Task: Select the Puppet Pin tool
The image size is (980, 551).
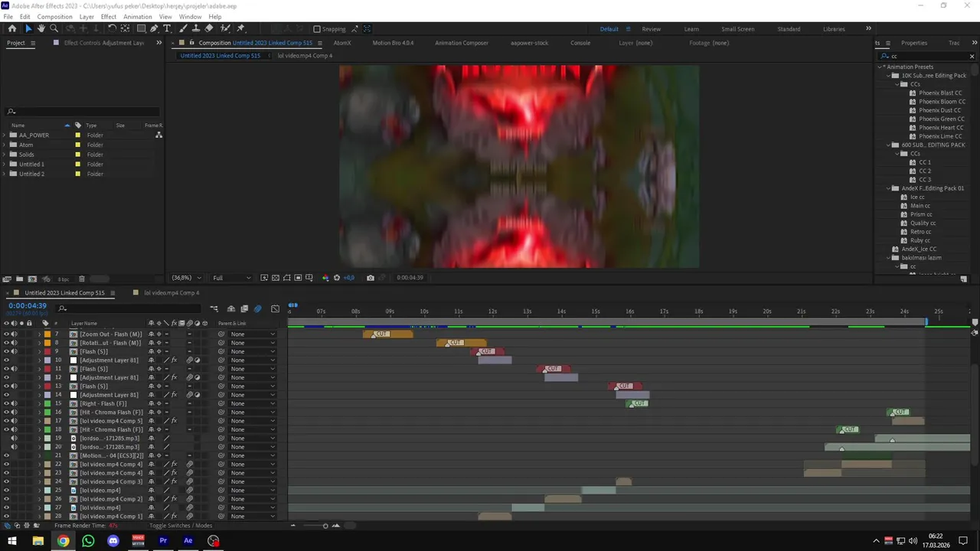Action: (x=241, y=29)
